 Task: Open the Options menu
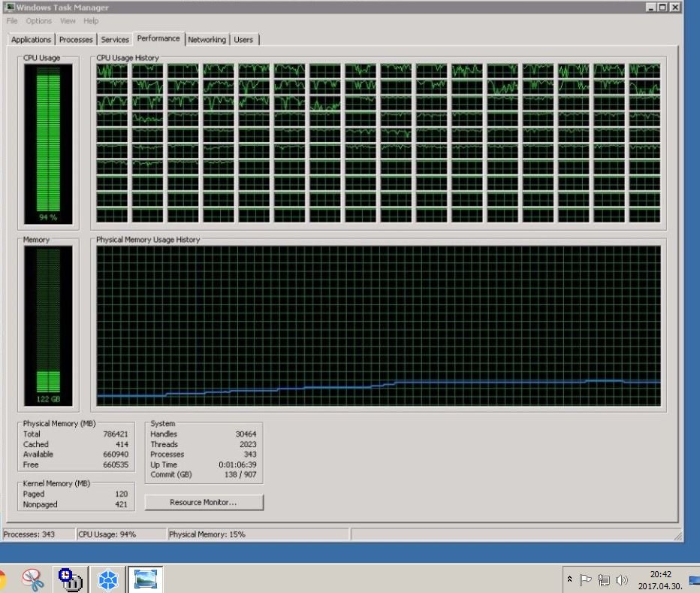click(39, 21)
